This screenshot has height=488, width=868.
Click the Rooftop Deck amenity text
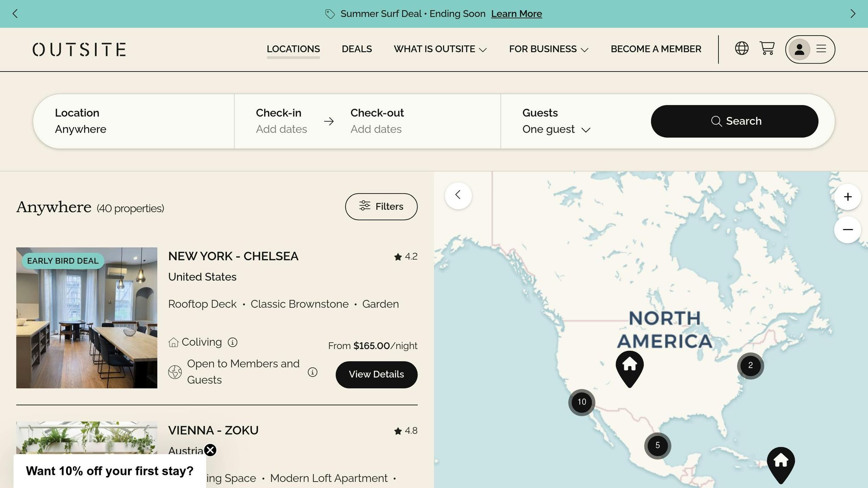202,304
